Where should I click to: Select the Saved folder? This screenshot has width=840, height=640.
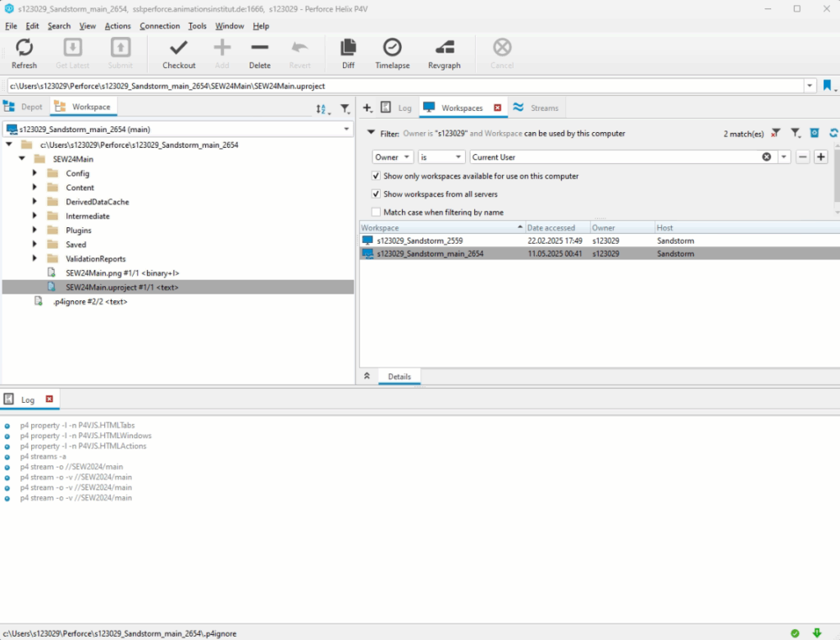point(75,245)
